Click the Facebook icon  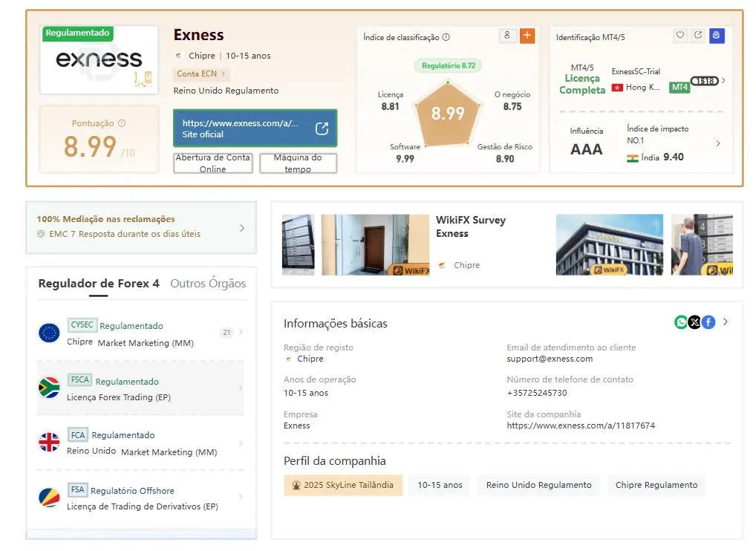tap(708, 322)
